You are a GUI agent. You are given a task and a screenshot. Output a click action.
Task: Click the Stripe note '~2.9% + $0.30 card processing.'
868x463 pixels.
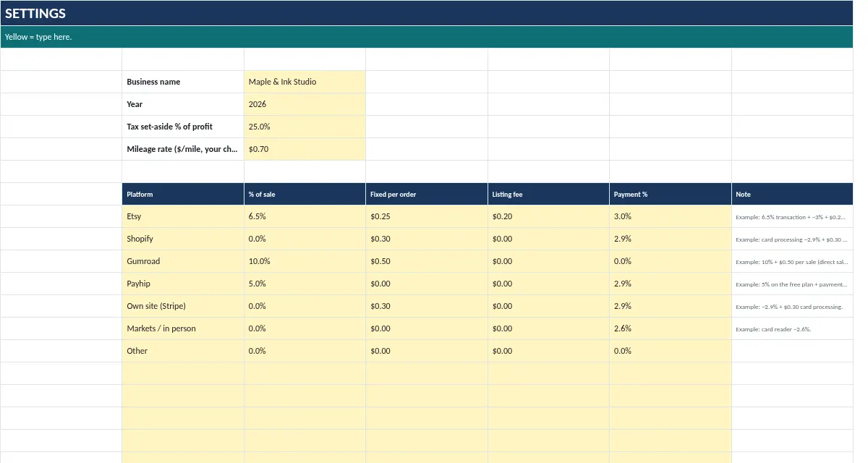pyautogui.click(x=793, y=306)
